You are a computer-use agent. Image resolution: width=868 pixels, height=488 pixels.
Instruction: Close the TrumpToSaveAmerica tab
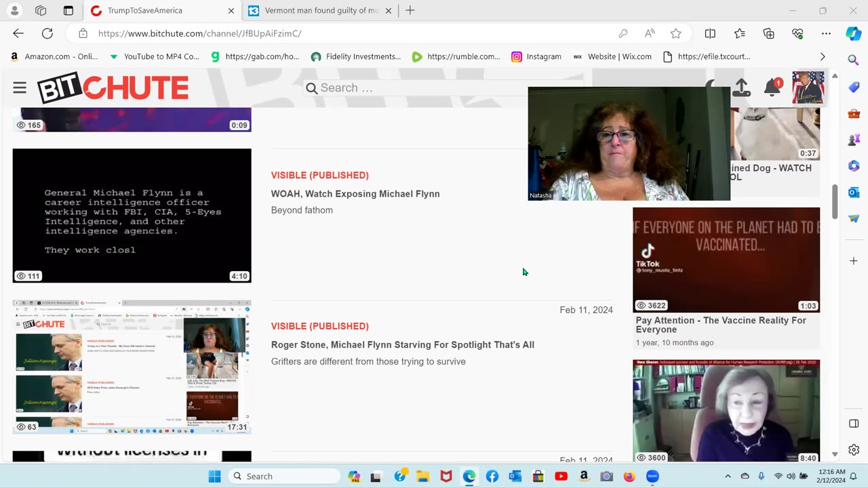231,11
